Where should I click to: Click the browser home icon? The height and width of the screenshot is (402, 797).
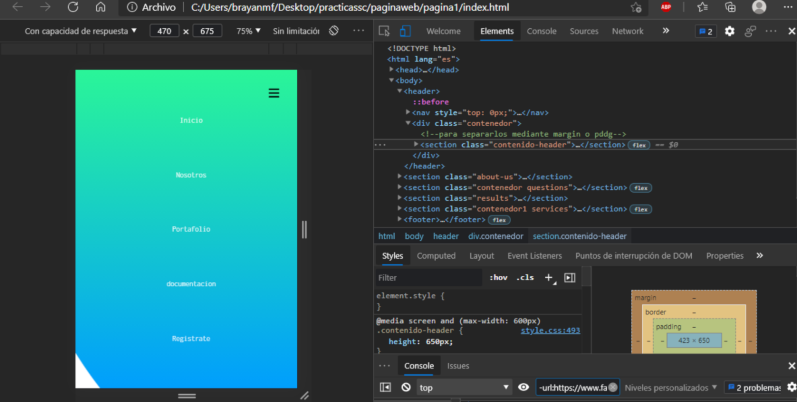click(x=100, y=7)
